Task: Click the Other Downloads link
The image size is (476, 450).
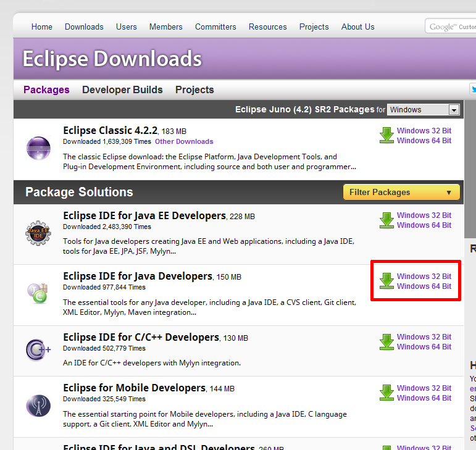Action: coord(184,141)
